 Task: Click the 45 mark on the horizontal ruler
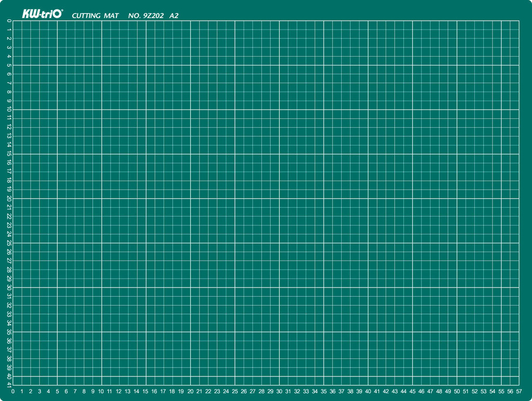coord(412,391)
